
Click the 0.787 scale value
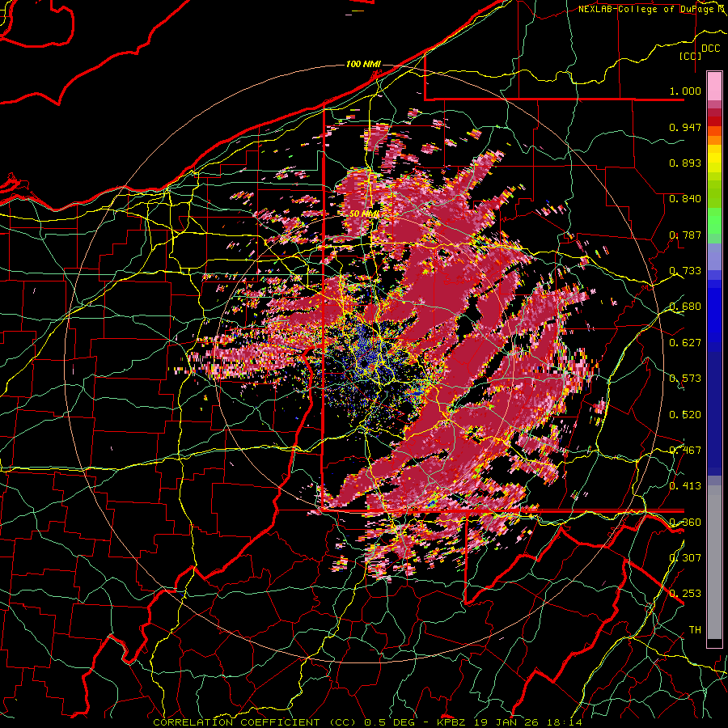[x=685, y=235]
